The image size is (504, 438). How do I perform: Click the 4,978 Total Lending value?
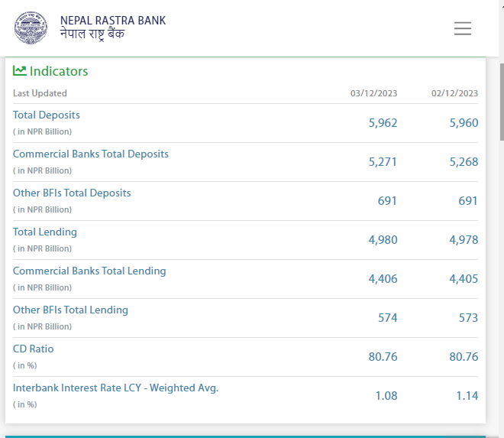(x=464, y=240)
